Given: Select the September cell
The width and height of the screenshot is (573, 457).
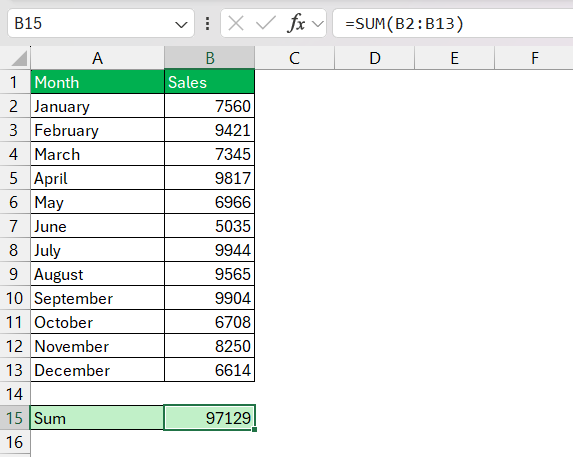Looking at the screenshot, I should pyautogui.click(x=98, y=298).
